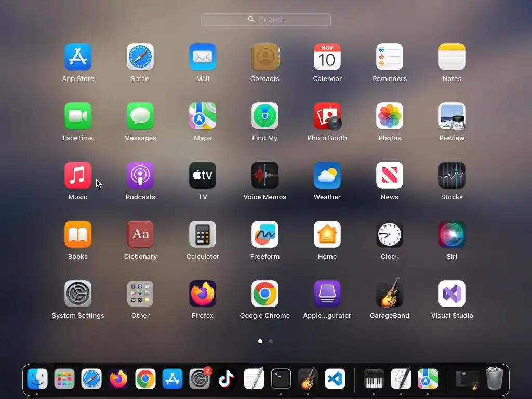Open GarageBand from the Dock
Image resolution: width=532 pixels, height=399 pixels.
pos(308,378)
